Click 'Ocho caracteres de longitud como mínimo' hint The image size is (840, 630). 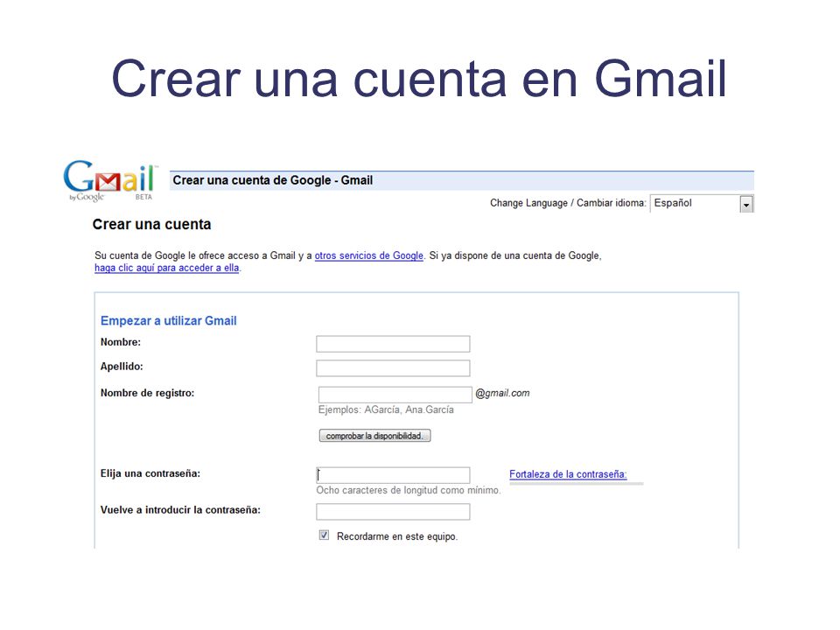click(409, 490)
